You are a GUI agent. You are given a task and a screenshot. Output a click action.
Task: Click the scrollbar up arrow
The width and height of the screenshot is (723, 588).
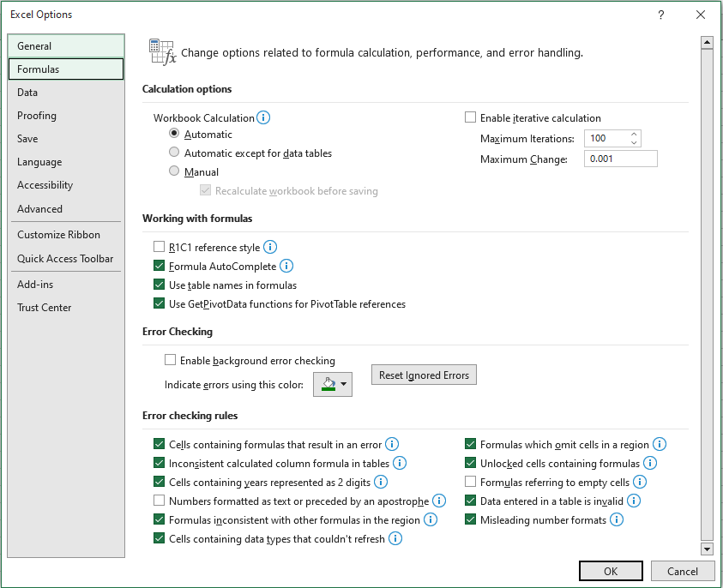(x=707, y=42)
